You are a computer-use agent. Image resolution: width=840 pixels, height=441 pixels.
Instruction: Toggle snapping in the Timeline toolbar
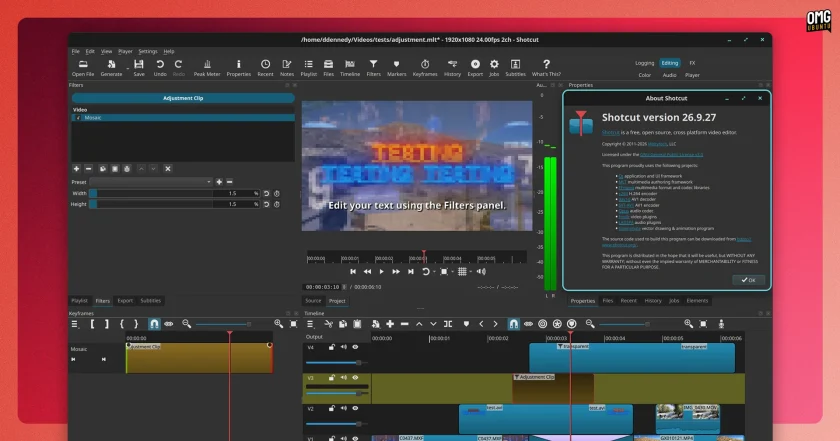(x=513, y=324)
